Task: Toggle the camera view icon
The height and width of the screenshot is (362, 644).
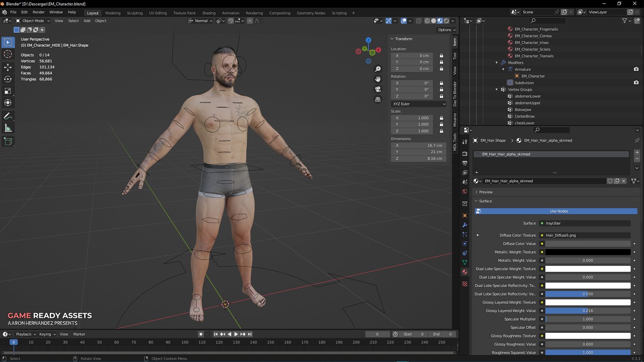Action: point(378,89)
